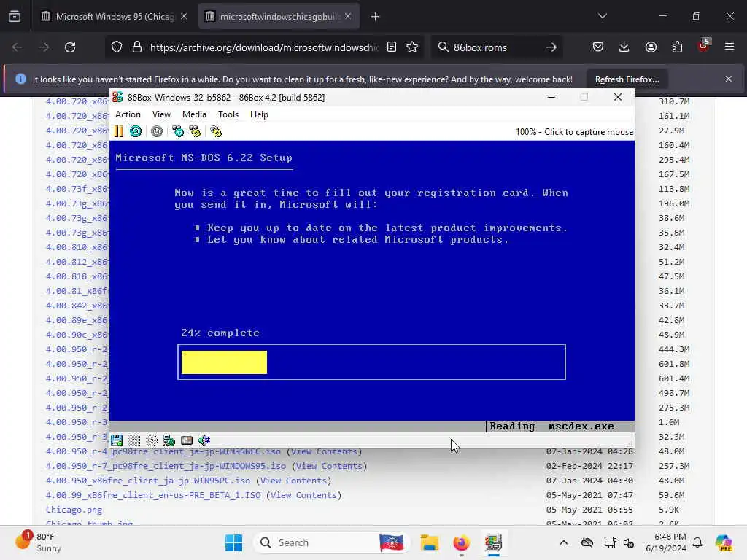Open the View menu in 86Box
The height and width of the screenshot is (560, 747).
coord(161,114)
